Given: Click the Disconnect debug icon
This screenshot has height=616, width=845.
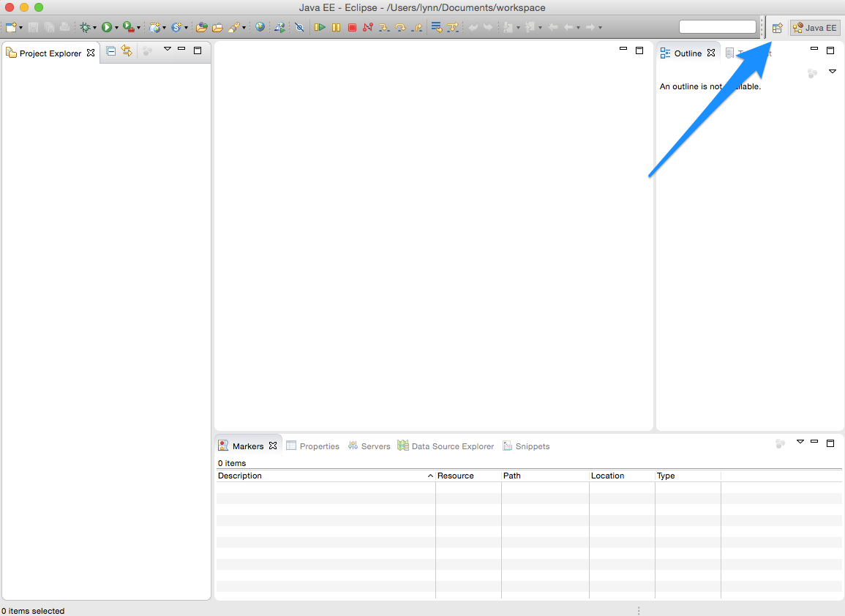Looking at the screenshot, I should point(367,27).
